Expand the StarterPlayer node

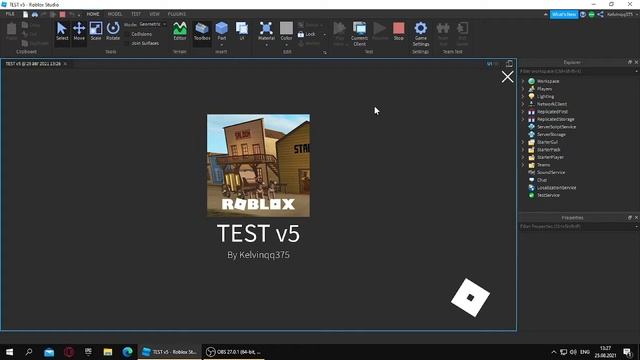pos(523,157)
